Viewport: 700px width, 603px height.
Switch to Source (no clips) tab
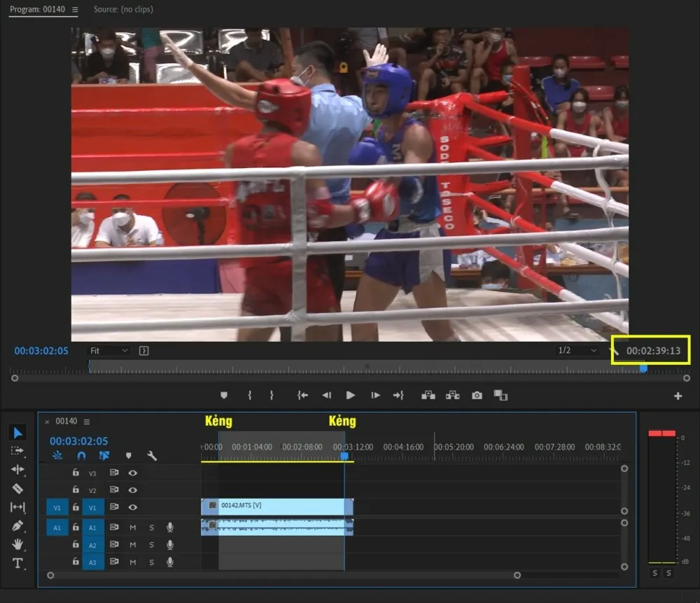123,9
